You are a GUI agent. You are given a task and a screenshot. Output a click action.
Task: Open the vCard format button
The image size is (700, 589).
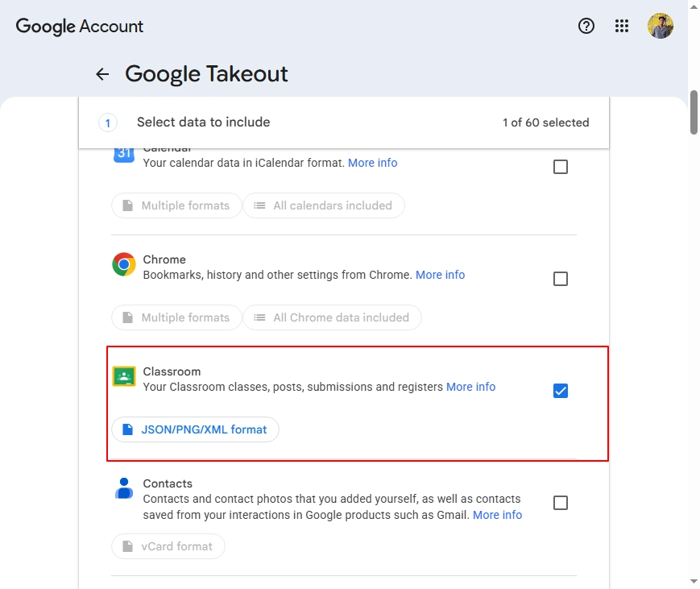[x=168, y=546]
